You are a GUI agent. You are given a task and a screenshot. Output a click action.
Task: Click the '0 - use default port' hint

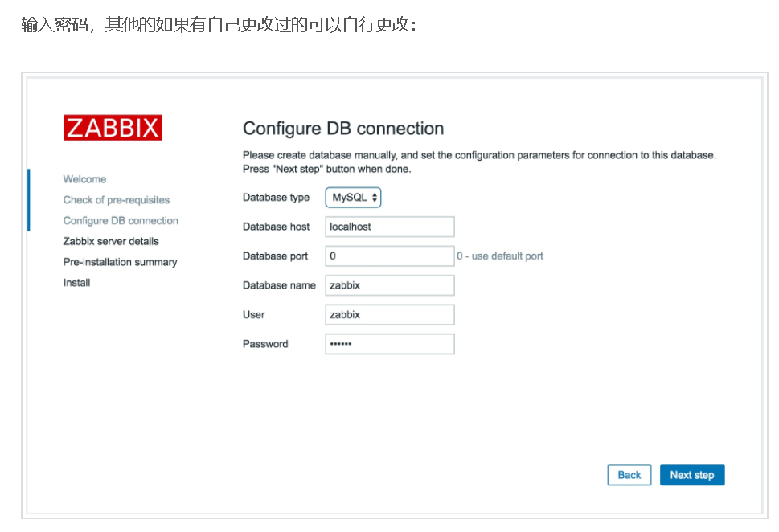pyautogui.click(x=500, y=256)
